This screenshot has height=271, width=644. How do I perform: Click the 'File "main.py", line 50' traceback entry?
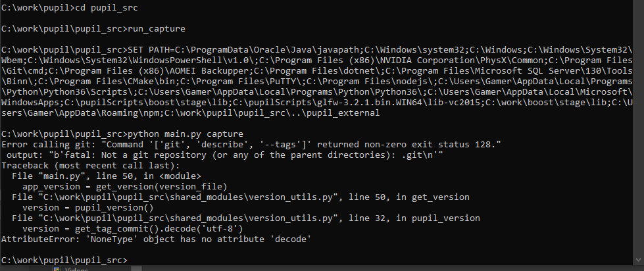pos(107,176)
